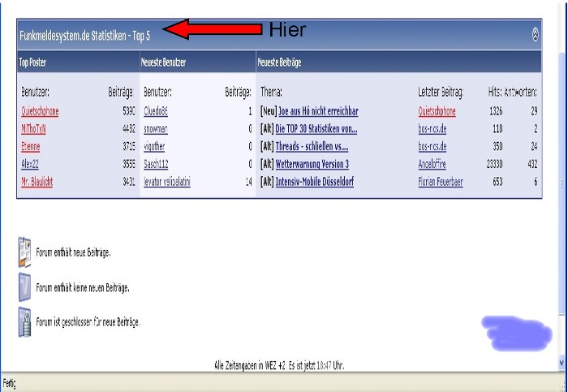
Task: Open snowman user profile
Action: 156,129
